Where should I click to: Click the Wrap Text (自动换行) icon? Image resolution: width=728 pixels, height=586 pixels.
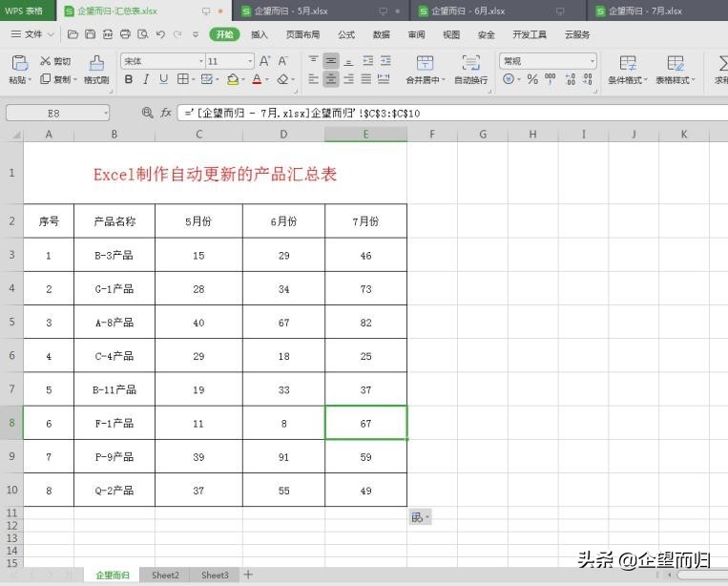(470, 63)
